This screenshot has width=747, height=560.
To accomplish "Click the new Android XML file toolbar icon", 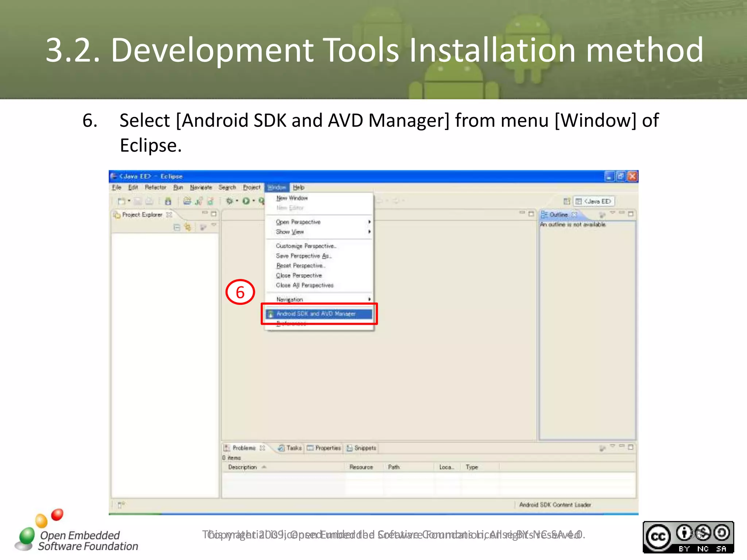I will click(x=210, y=201).
